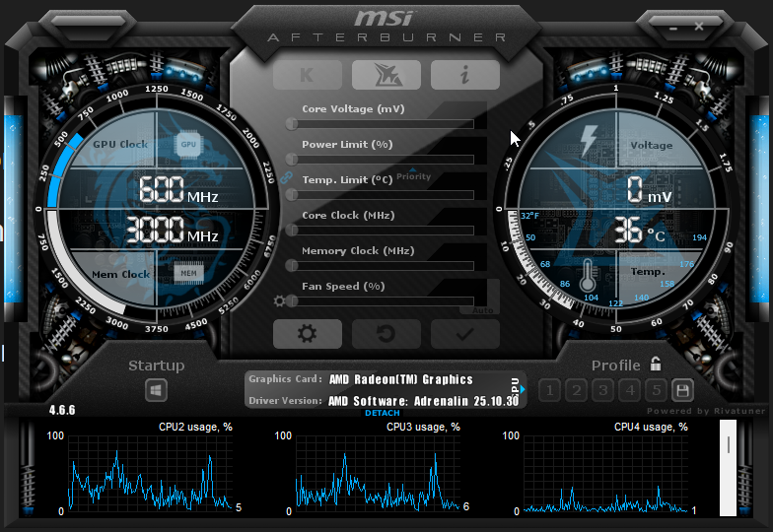Click the CPU3 usage graph

(378, 472)
